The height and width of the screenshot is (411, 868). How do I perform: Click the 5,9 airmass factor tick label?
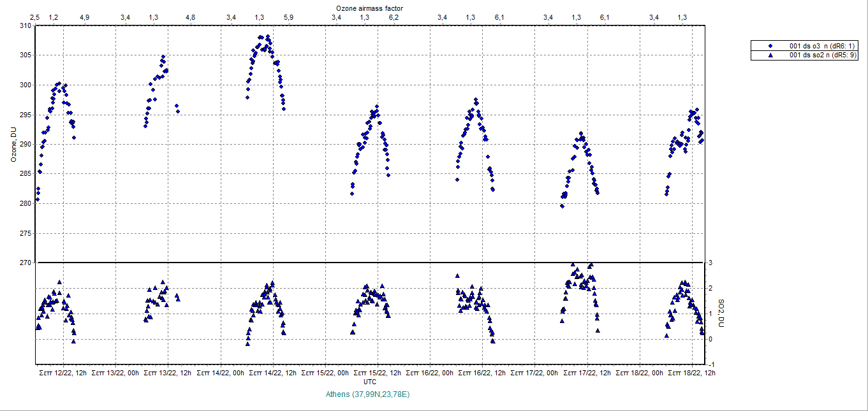[x=288, y=17]
